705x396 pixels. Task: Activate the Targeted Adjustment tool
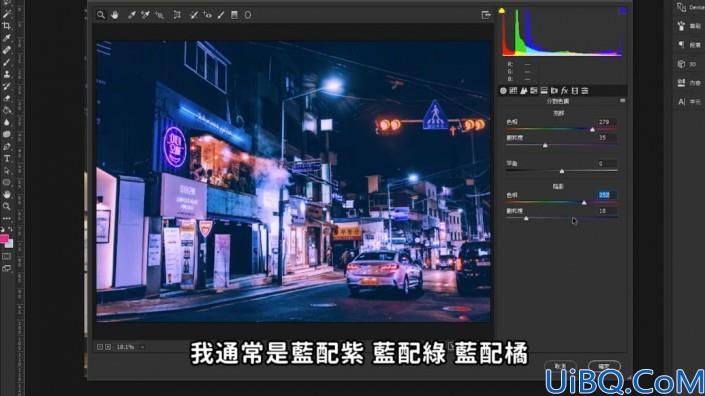160,15
